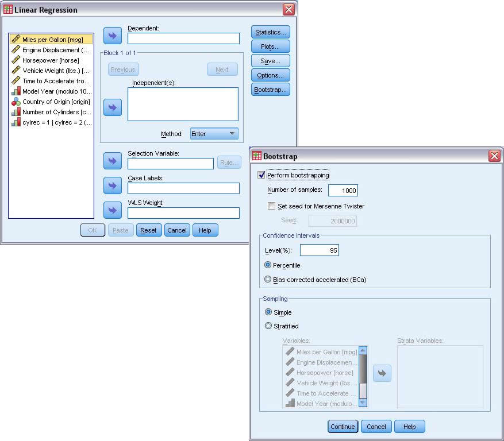
Task: Click scale ruler icon for Miles per Gallon
Action: click(16, 39)
